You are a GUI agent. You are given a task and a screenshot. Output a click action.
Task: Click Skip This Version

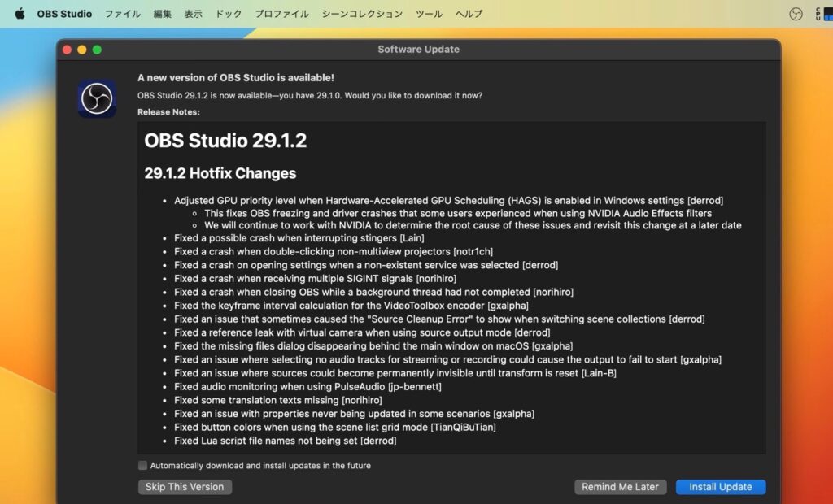(185, 486)
